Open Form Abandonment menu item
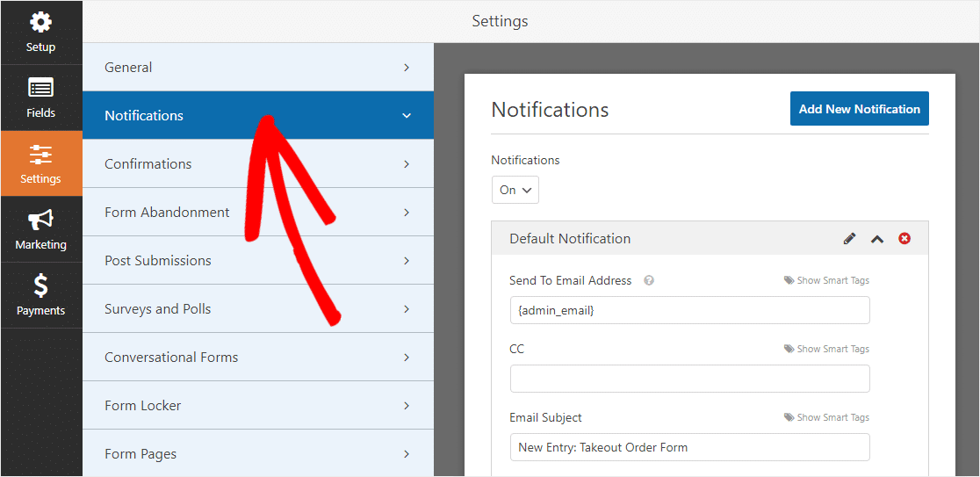This screenshot has width=980, height=477. (258, 212)
